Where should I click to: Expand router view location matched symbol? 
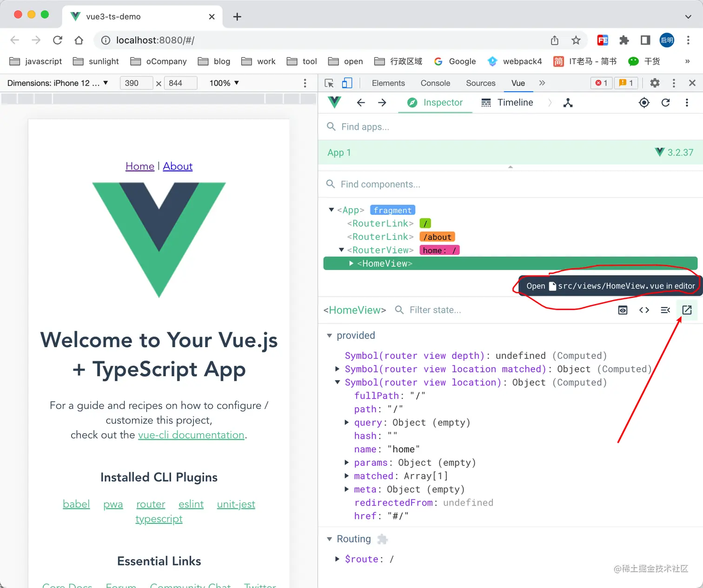338,369
